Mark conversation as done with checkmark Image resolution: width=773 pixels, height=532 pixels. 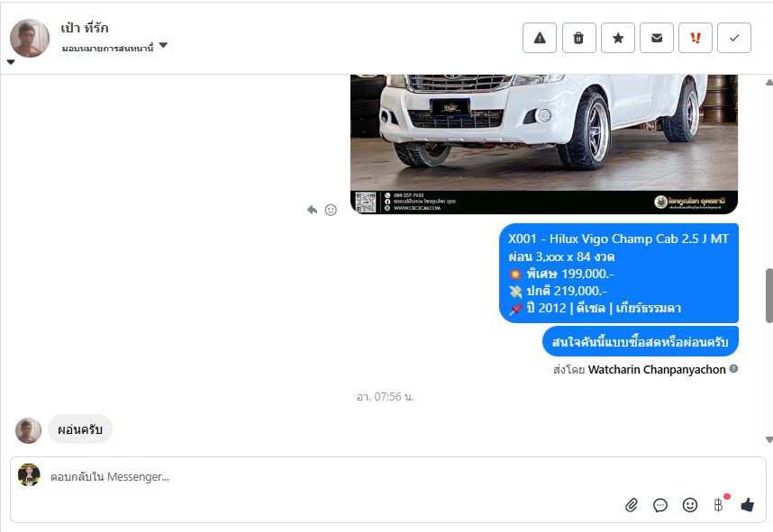coord(734,38)
